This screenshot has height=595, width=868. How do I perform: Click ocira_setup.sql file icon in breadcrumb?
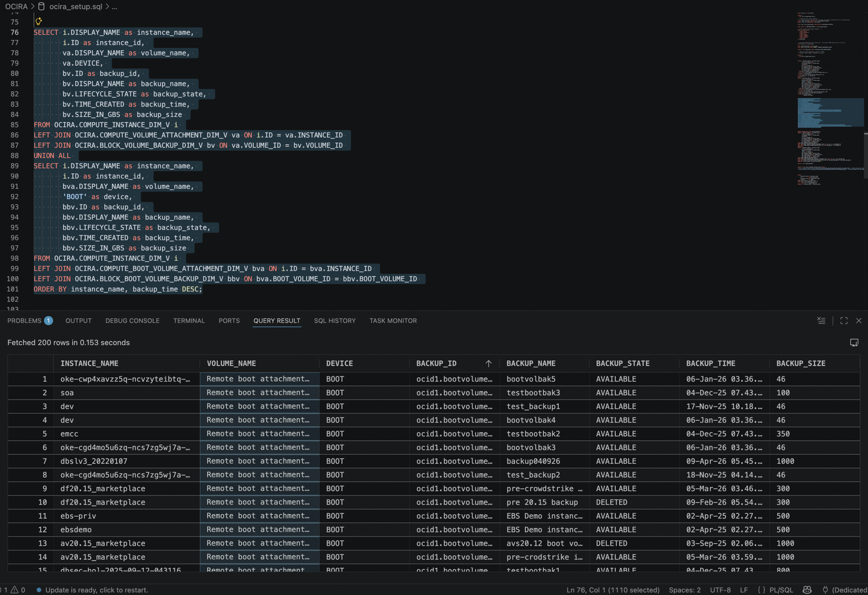pos(41,6)
